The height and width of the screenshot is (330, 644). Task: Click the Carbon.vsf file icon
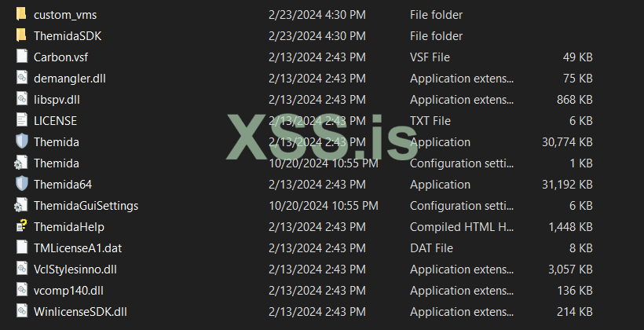(21, 57)
